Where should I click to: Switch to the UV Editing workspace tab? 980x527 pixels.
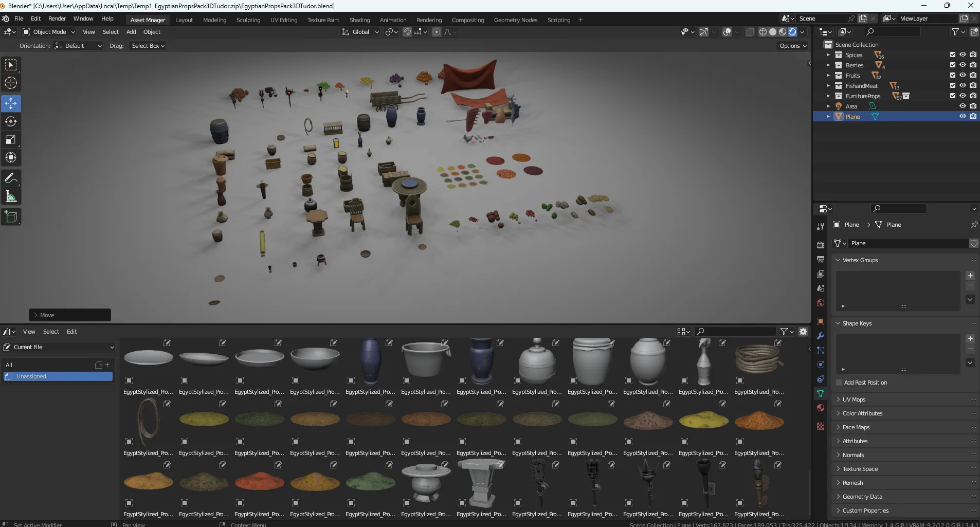point(283,20)
